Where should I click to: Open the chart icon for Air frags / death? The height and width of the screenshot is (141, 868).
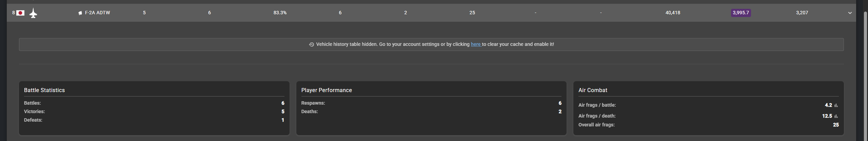tap(836, 116)
